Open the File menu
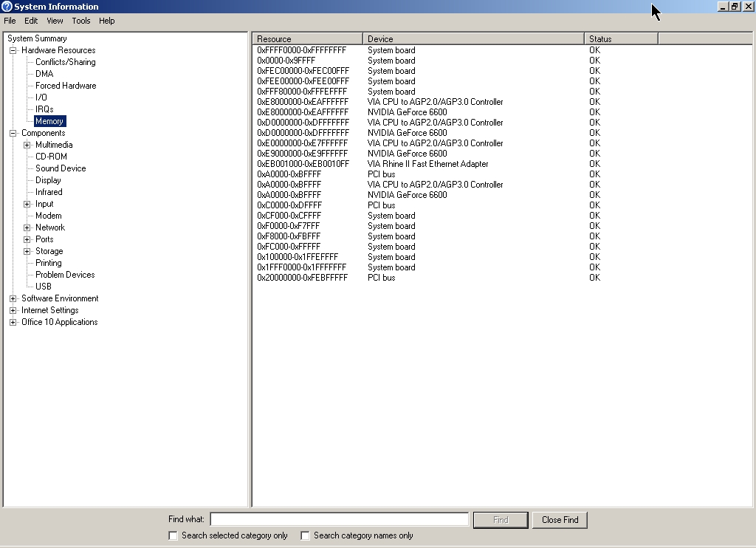The image size is (756, 548). pyautogui.click(x=10, y=21)
